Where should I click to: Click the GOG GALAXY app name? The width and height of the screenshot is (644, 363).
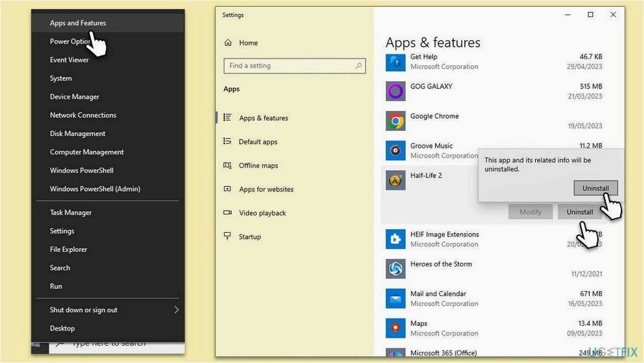point(431,86)
